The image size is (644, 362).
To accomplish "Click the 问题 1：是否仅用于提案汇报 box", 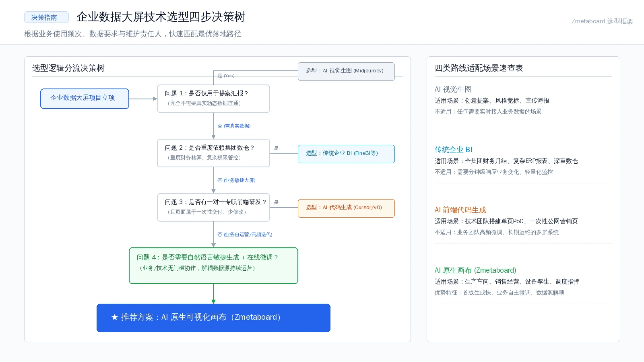I will (213, 99).
